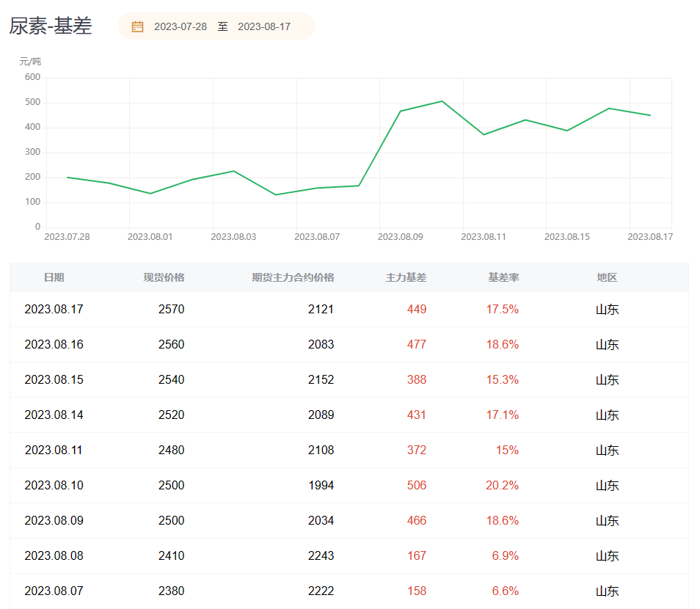The height and width of the screenshot is (609, 700).
Task: Click the 尿素-基差 page title
Action: click(51, 26)
